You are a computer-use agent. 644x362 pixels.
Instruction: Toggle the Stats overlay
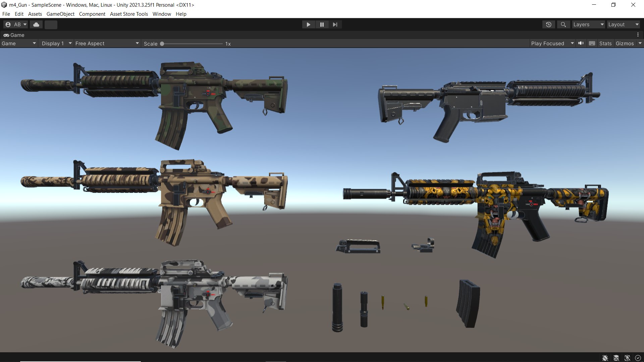pyautogui.click(x=605, y=44)
